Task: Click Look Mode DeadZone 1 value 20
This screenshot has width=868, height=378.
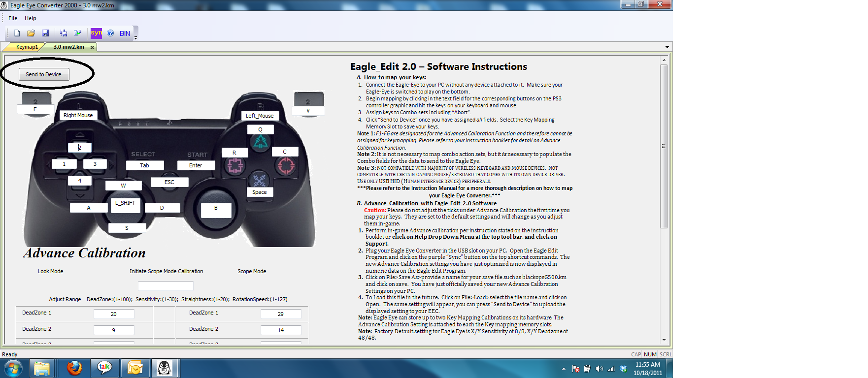Action: pos(114,314)
